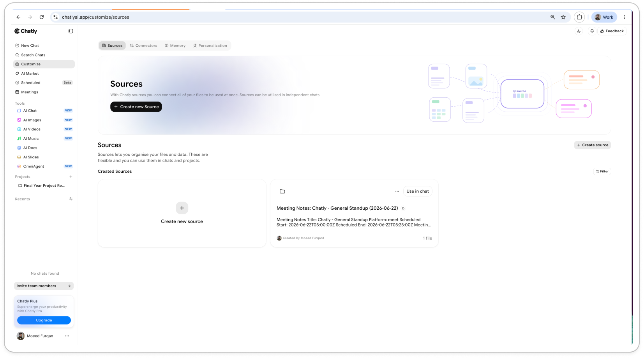Click the Chatly logo
This screenshot has height=358, width=644.
26,31
